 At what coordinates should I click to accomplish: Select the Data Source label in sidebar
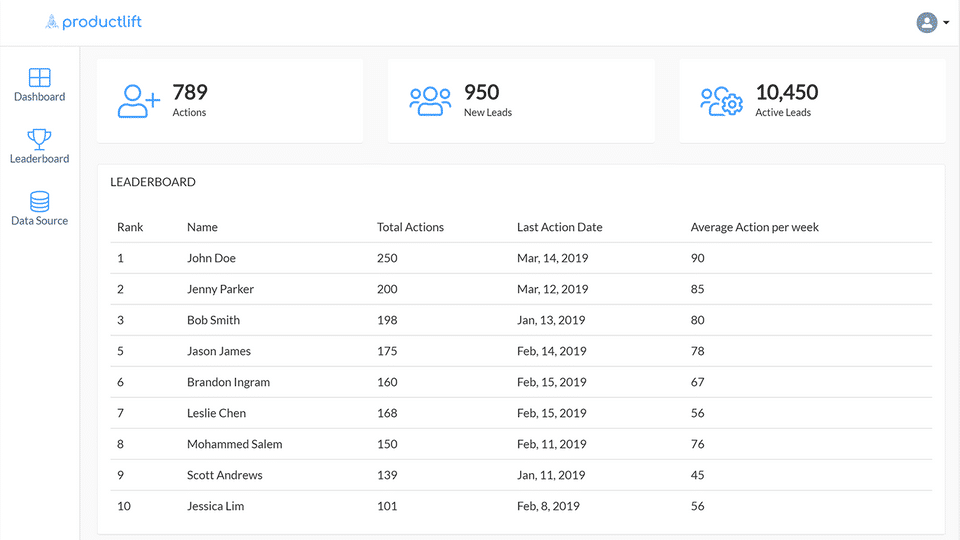(x=40, y=220)
